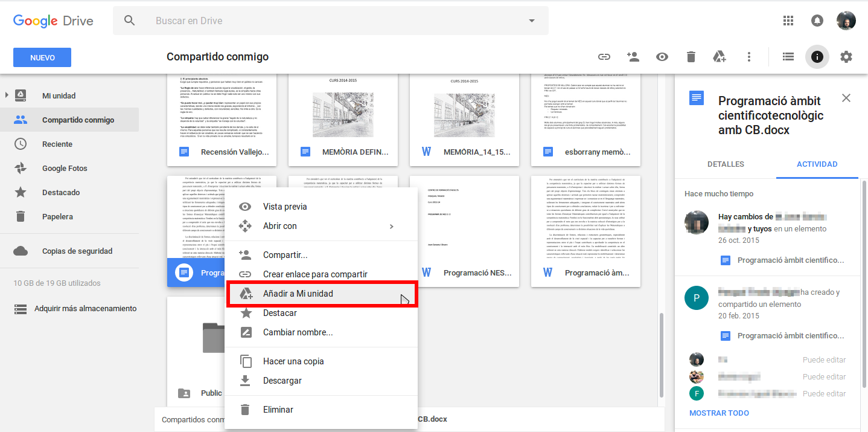Open the notifications bell
868x432 pixels.
pyautogui.click(x=817, y=21)
